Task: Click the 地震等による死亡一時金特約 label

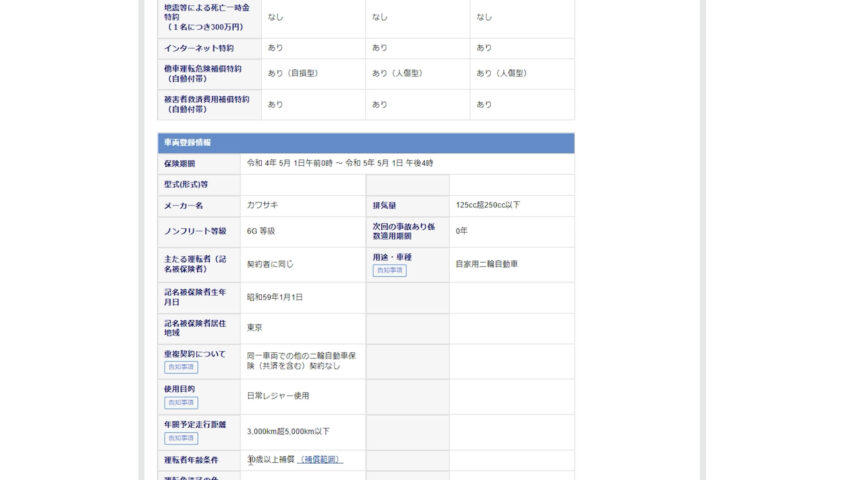Action: tap(206, 17)
